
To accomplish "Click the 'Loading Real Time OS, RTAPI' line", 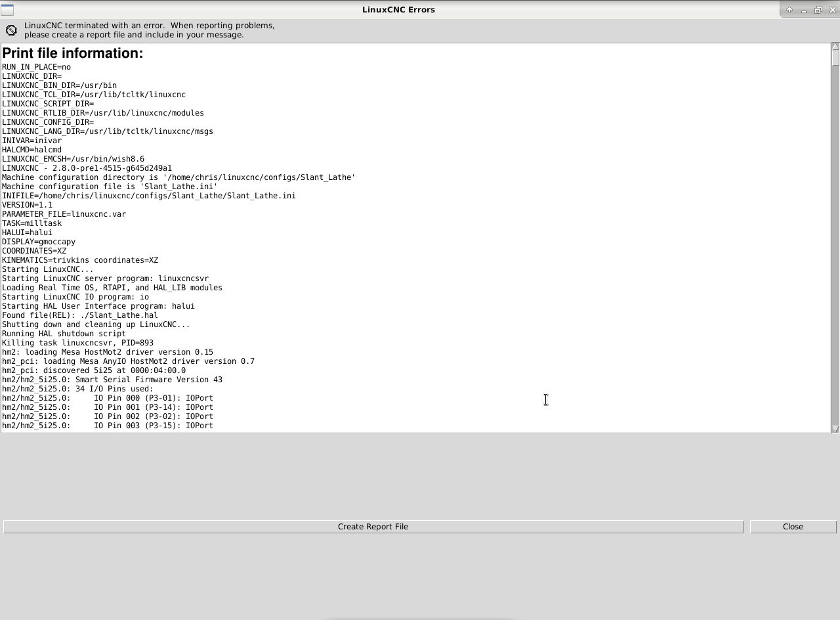I will click(112, 288).
